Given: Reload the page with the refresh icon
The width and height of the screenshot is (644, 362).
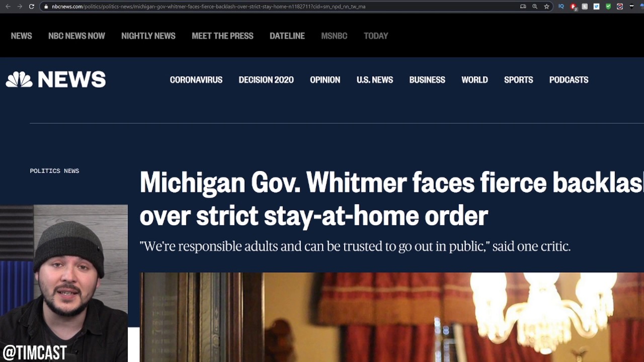Looking at the screenshot, I should pos(31,7).
